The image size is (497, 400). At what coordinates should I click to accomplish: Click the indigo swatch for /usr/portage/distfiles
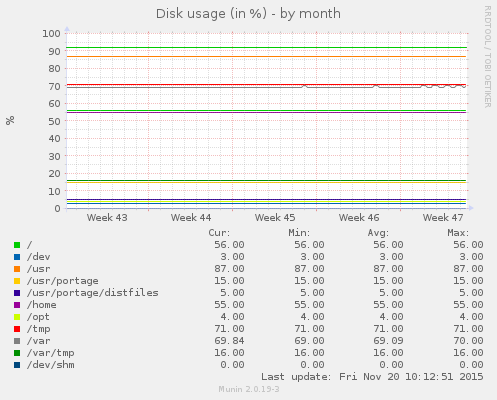17,293
